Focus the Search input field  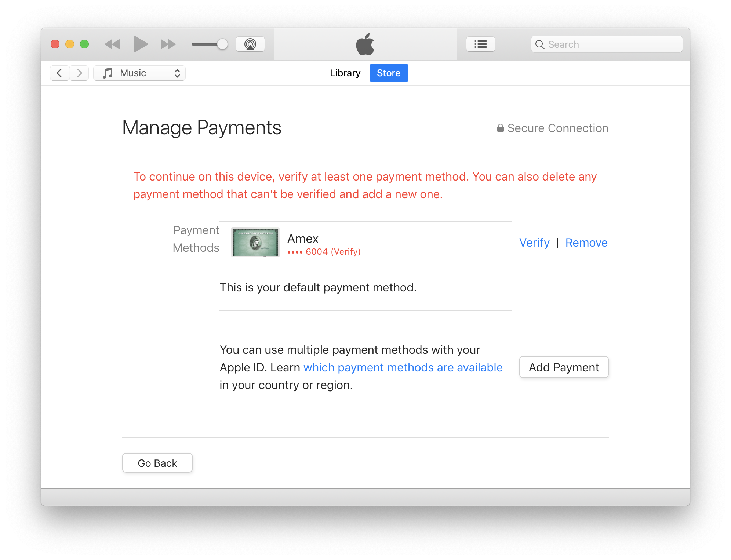click(x=613, y=44)
